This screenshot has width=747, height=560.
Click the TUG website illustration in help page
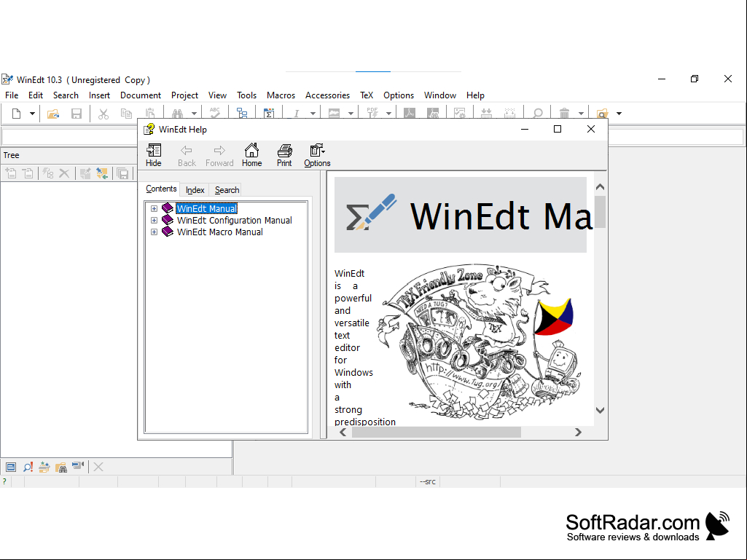pyautogui.click(x=479, y=342)
